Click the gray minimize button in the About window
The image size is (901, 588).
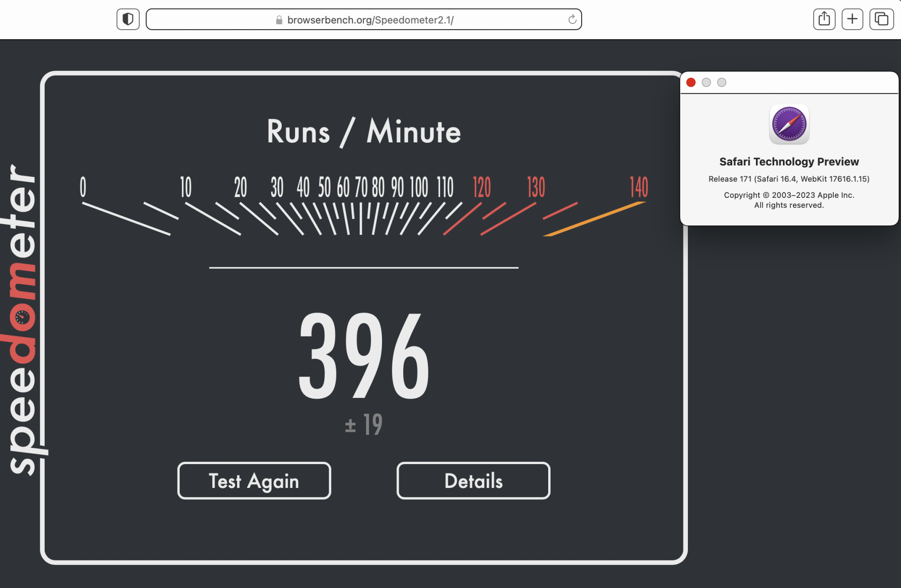[x=706, y=82]
